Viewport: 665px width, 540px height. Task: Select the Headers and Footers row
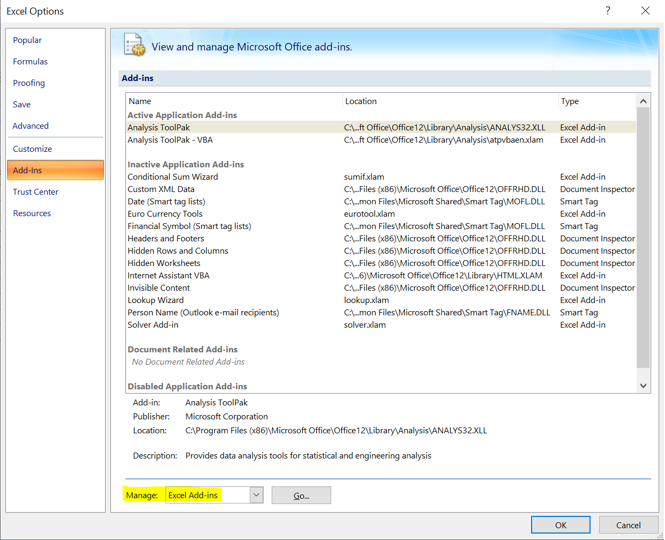(381, 238)
